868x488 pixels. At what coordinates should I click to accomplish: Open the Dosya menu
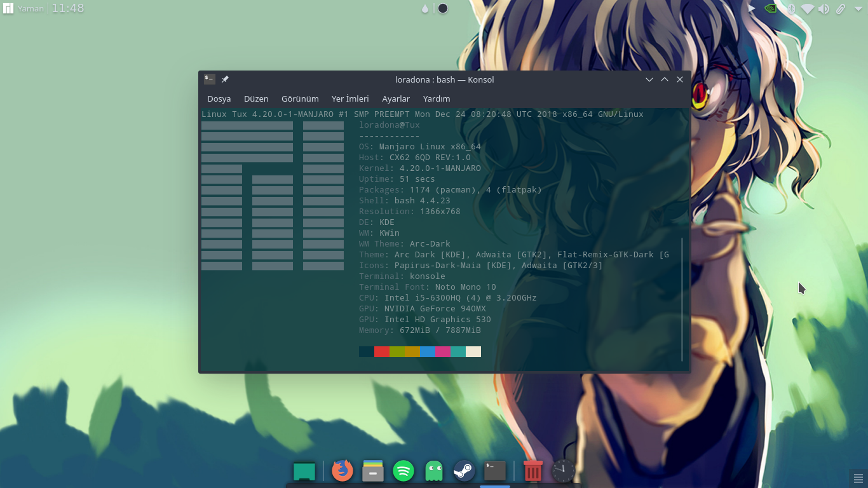coord(219,98)
